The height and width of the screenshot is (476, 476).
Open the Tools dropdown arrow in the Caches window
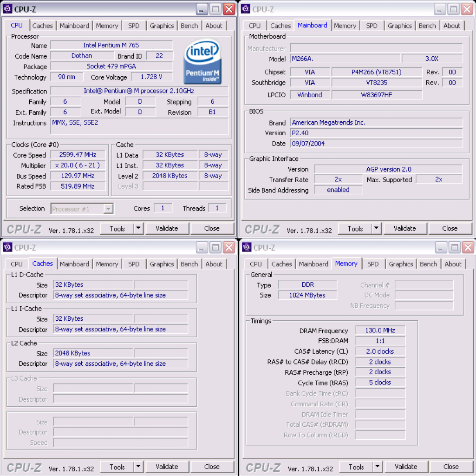(x=138, y=466)
